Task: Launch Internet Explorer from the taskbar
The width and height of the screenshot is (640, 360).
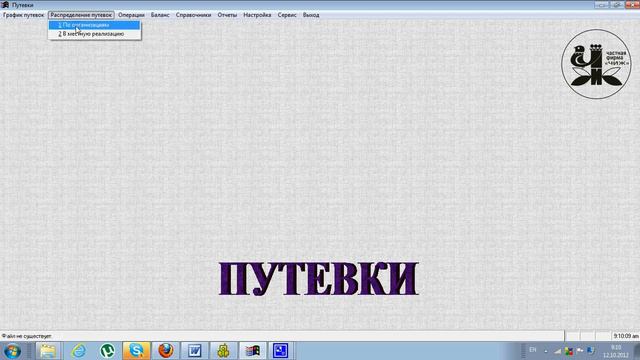Action: pos(78,351)
